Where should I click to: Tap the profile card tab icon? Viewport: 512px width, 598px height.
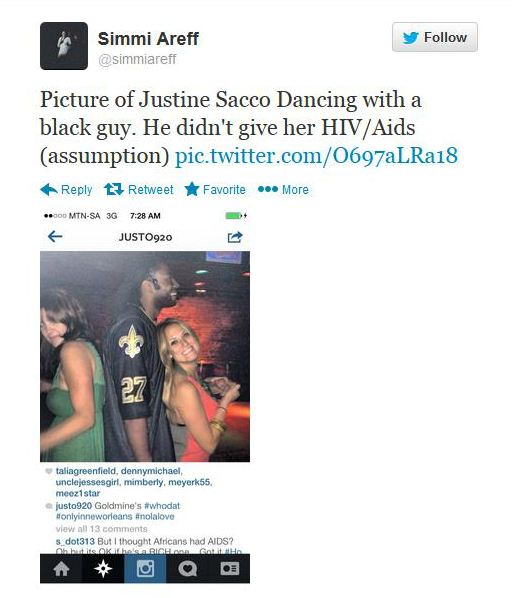tap(229, 569)
